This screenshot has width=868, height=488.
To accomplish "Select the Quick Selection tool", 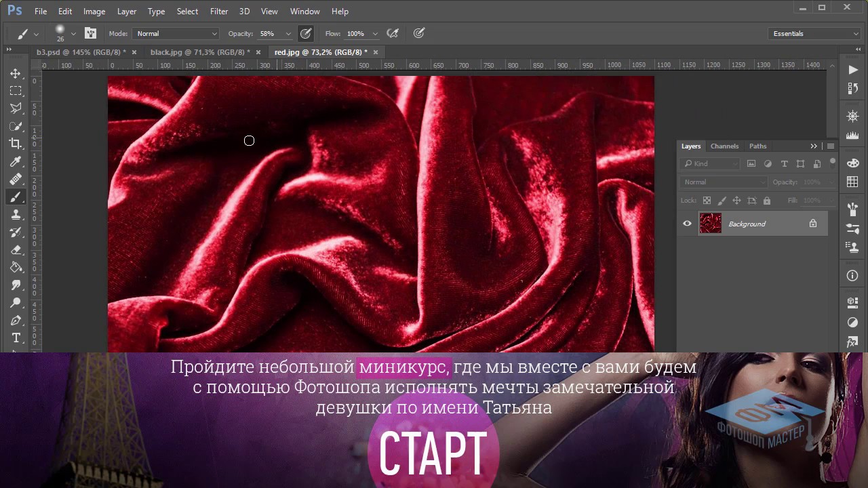I will [x=16, y=126].
